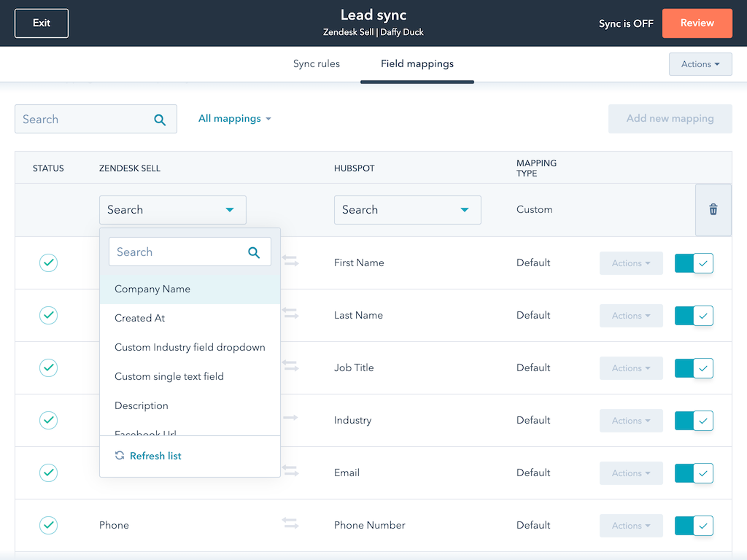This screenshot has height=560, width=747.
Task: Click the sync arrows icon on the Phone row
Action: 290,523
